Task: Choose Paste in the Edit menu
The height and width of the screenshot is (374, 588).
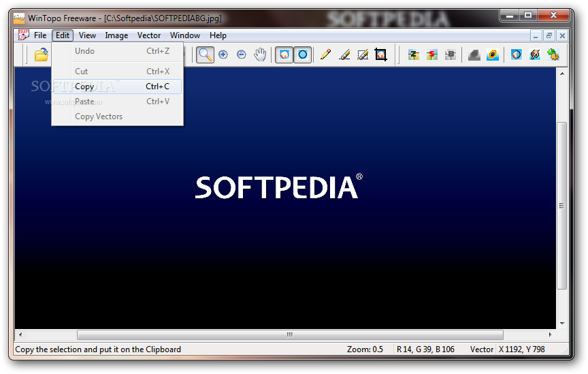Action: [117, 102]
